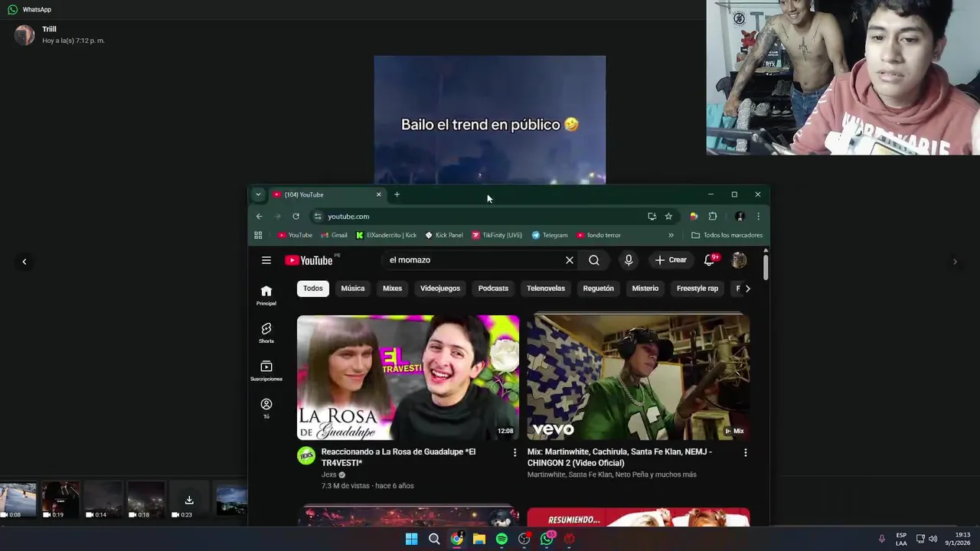The image size is (980, 551).
Task: Select the 0:19 video thumbnail in WhatsApp
Action: coord(60,500)
